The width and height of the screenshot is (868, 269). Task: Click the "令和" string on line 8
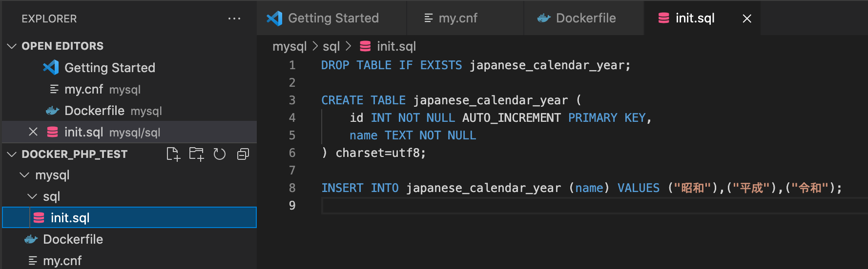810,188
